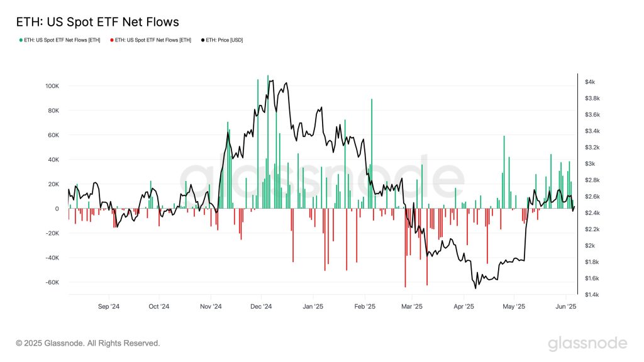Select the Sep '24 x-axis label
The height and width of the screenshot is (362, 644).
point(109,307)
